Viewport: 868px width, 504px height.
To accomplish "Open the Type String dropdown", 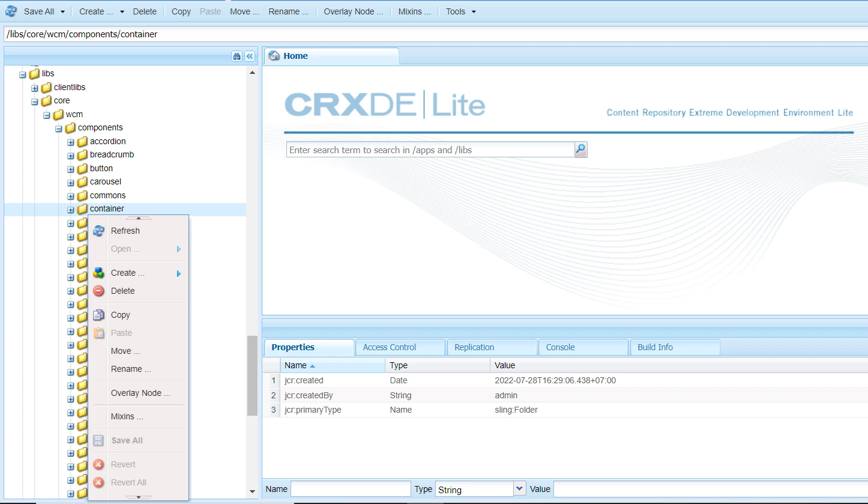I will coord(520,489).
